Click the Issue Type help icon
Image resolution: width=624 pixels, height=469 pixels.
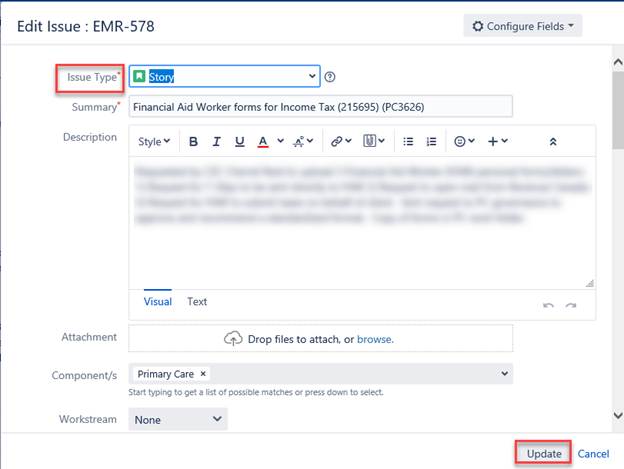[x=330, y=77]
